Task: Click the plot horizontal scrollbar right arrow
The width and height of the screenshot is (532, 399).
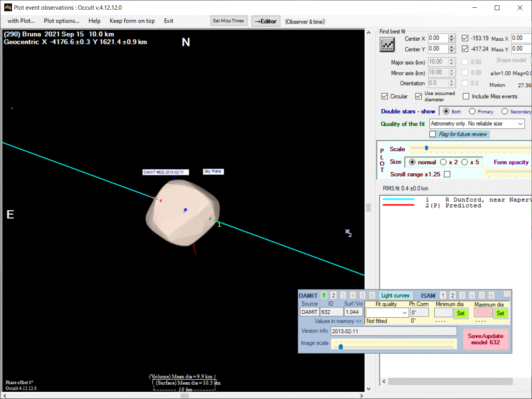Action: (x=362, y=396)
